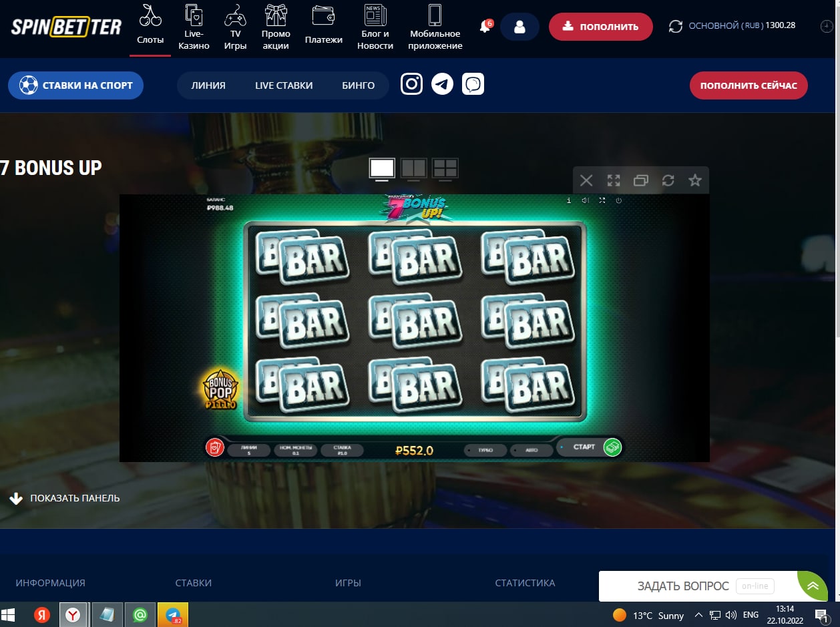This screenshot has height=627, width=840.
Task: Change the Ном. монеты coin value
Action: coord(295,449)
